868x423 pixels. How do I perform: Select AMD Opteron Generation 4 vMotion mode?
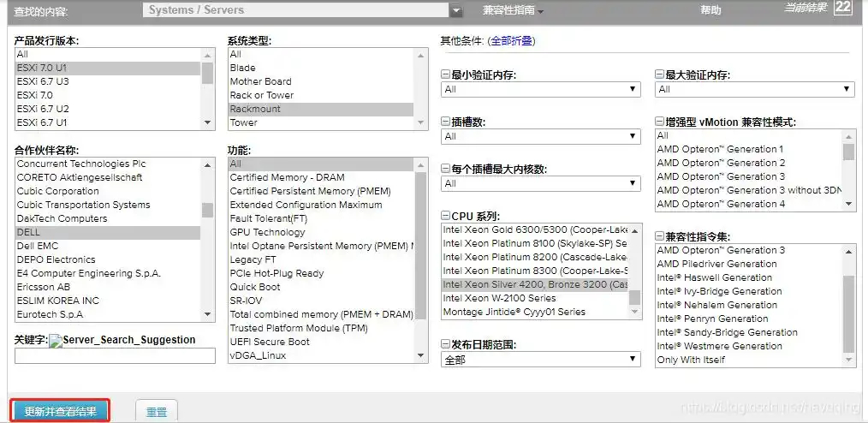pos(749,205)
